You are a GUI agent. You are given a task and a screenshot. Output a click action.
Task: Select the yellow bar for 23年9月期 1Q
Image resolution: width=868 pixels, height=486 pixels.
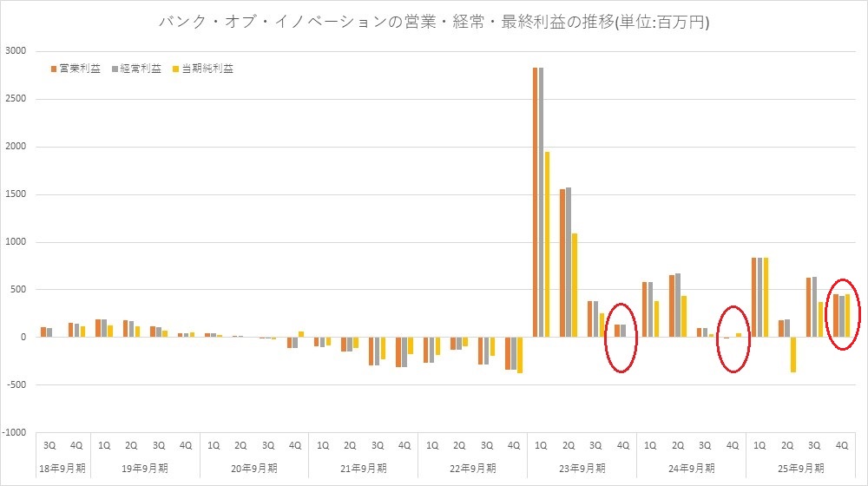pos(548,244)
